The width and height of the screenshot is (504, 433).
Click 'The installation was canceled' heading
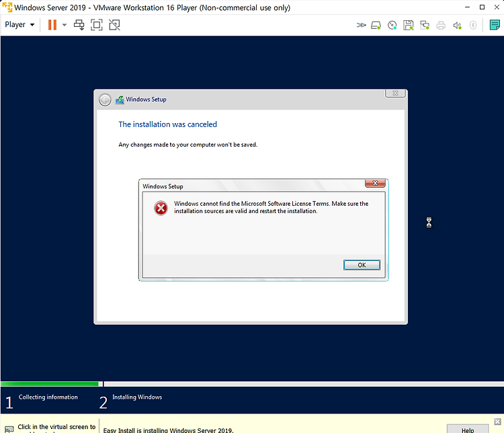167,124
